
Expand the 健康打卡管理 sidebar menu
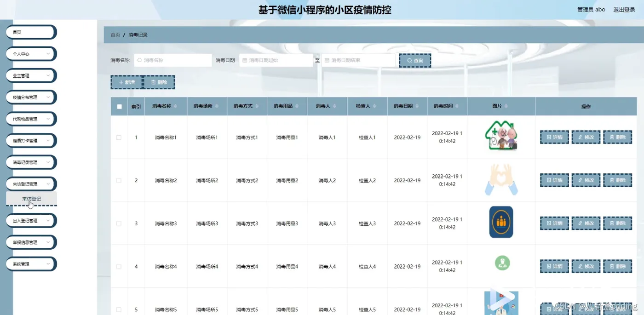pos(31,141)
